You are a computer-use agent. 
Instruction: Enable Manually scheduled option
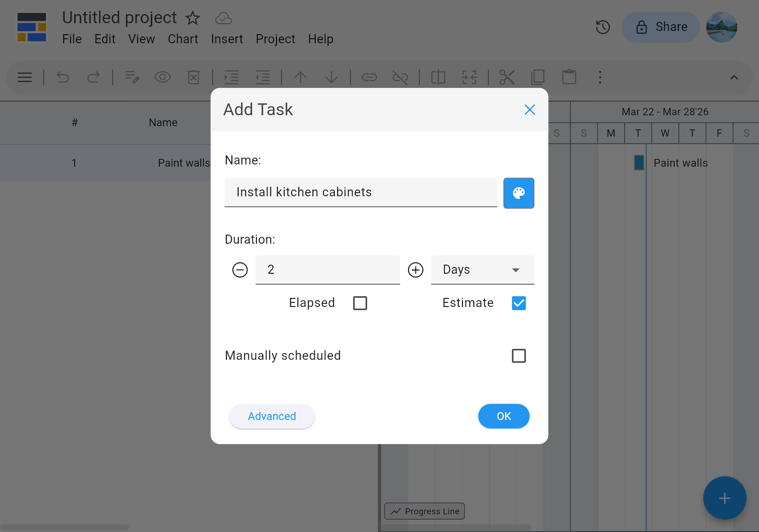pos(518,356)
